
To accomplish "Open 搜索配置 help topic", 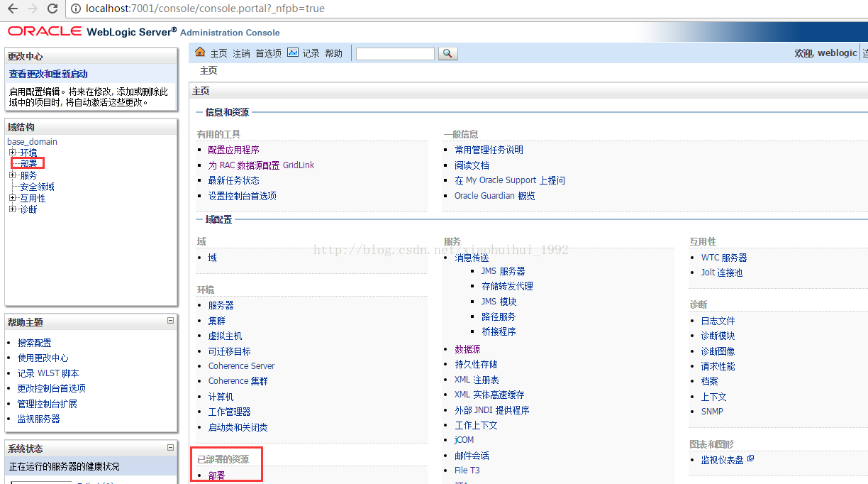I will tap(35, 343).
